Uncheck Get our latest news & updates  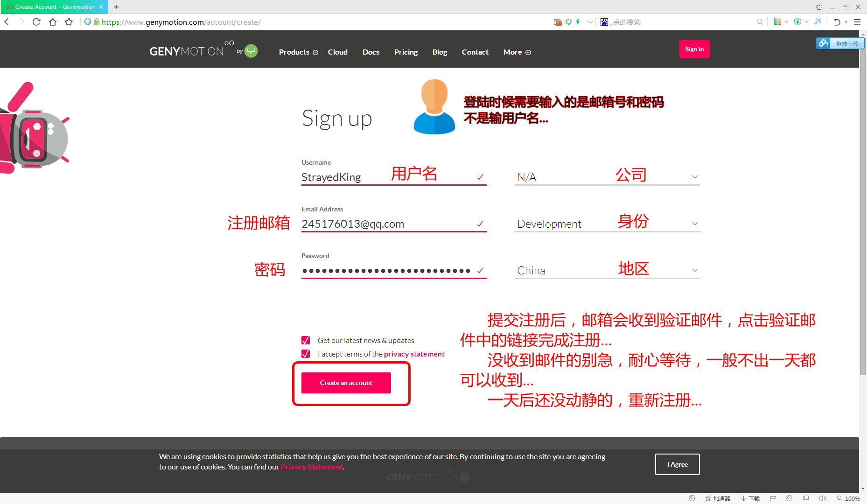(x=306, y=340)
